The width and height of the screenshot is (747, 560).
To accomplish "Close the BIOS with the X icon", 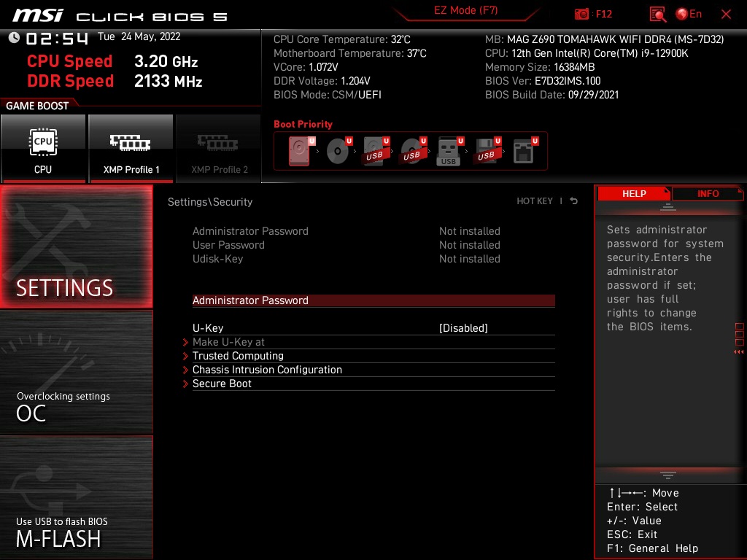I will pos(726,15).
